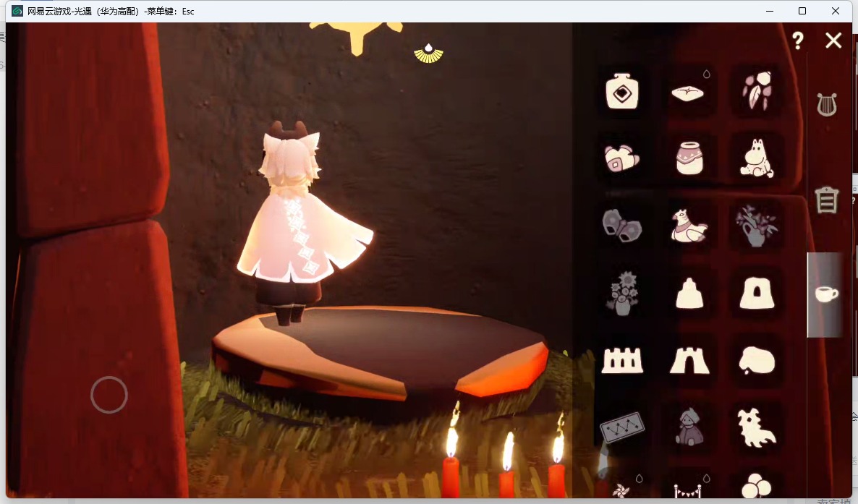Pick the sandcastle gate prop
This screenshot has height=504, width=858.
pos(689,361)
